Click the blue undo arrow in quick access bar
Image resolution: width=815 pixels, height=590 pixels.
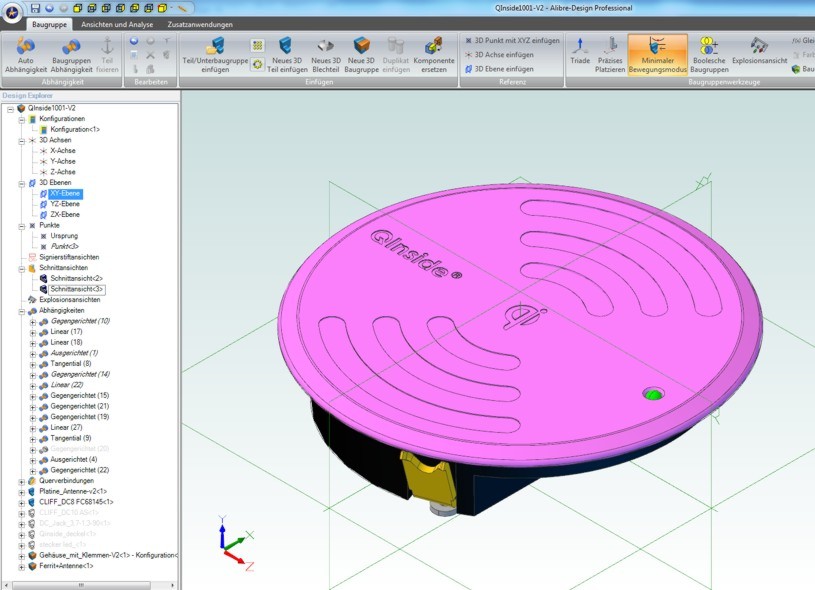(x=49, y=8)
